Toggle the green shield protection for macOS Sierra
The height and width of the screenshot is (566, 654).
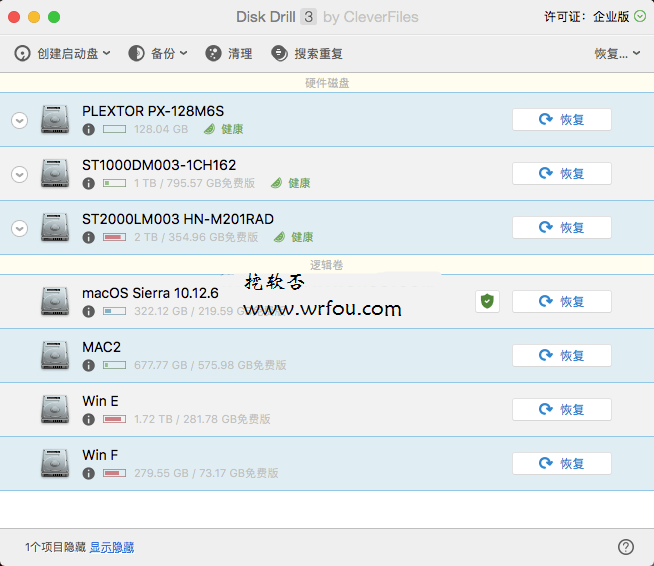pos(487,301)
